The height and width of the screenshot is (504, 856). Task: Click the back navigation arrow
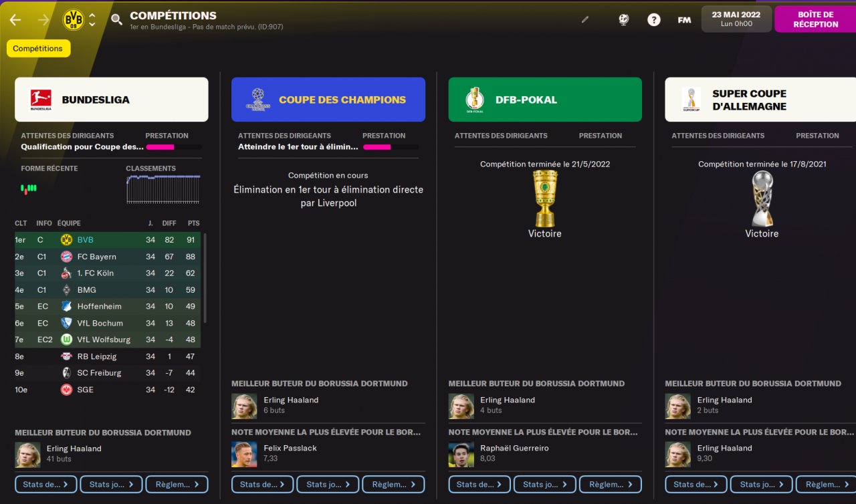pos(15,20)
